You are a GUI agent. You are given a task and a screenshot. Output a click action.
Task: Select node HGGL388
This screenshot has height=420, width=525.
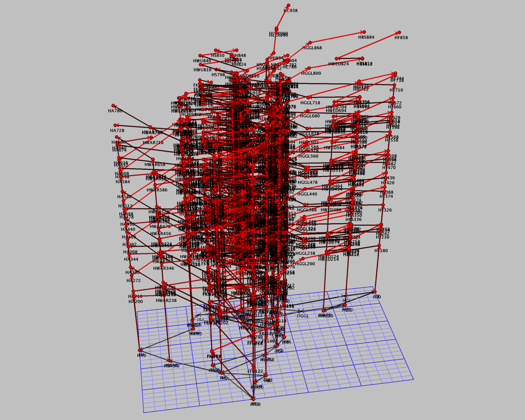pos(305,205)
